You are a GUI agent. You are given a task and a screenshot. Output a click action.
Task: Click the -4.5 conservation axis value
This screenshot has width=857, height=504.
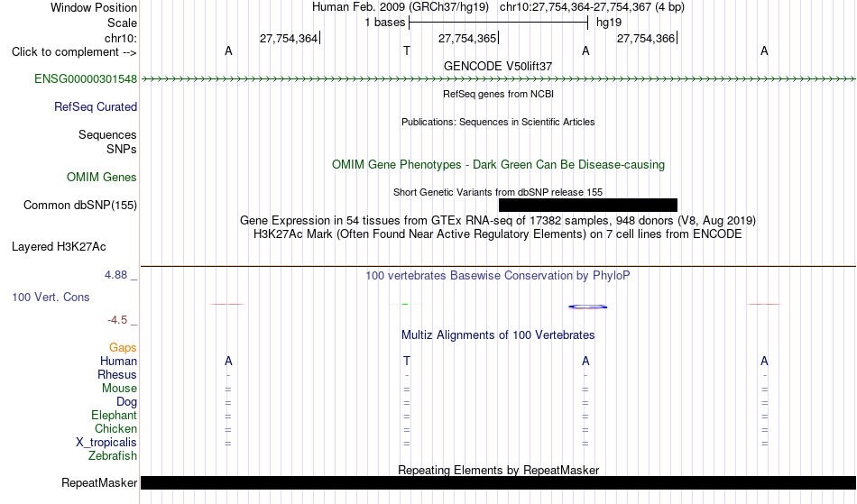coord(117,320)
